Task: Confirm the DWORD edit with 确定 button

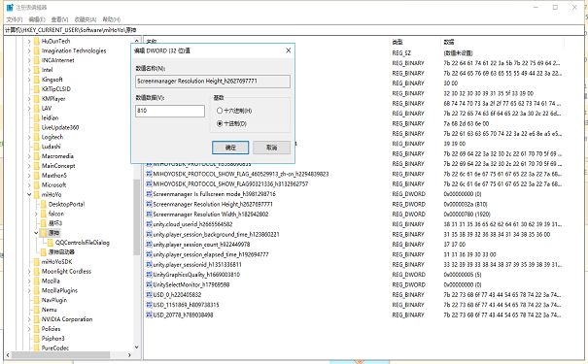Action: pos(230,148)
